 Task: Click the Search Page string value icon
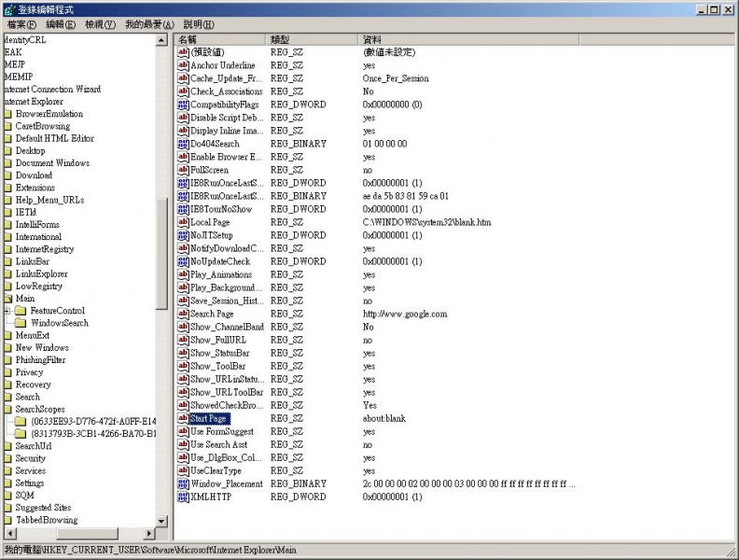[x=183, y=315]
